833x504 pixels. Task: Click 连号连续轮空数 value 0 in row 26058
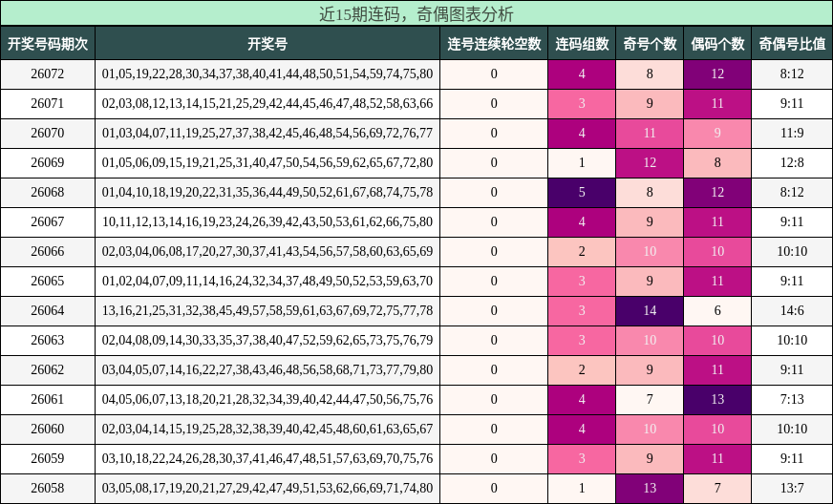[494, 489]
